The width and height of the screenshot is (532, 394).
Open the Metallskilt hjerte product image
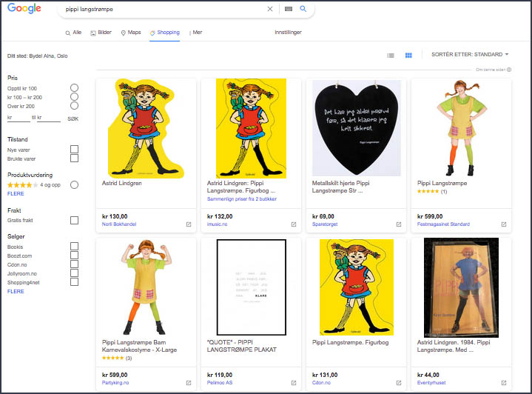click(356, 128)
